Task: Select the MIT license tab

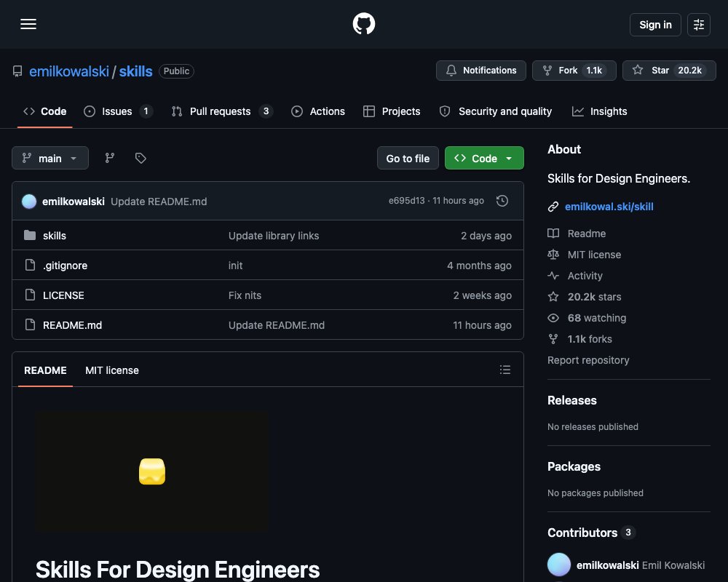Action: (112, 370)
